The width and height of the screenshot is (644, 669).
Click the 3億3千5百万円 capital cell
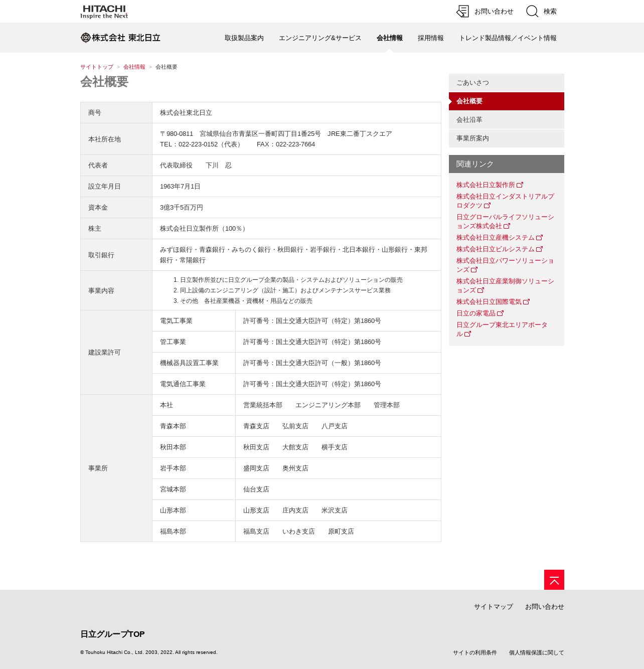tap(296, 208)
